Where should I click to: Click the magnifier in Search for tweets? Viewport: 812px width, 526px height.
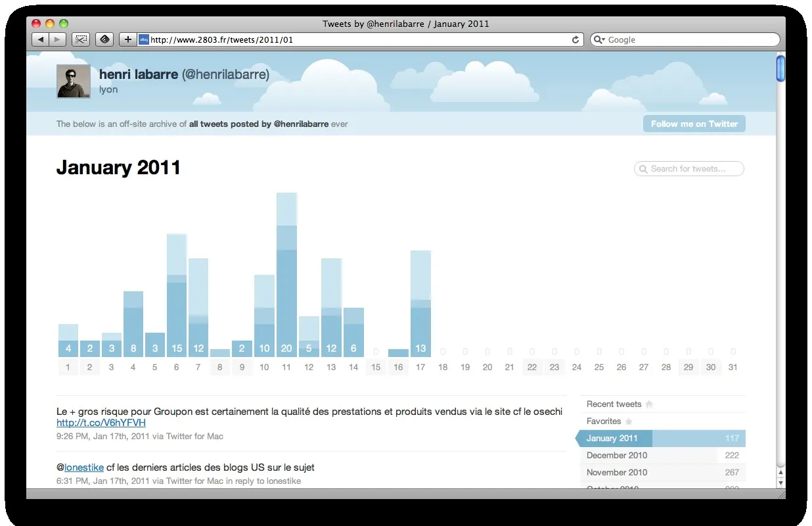643,169
